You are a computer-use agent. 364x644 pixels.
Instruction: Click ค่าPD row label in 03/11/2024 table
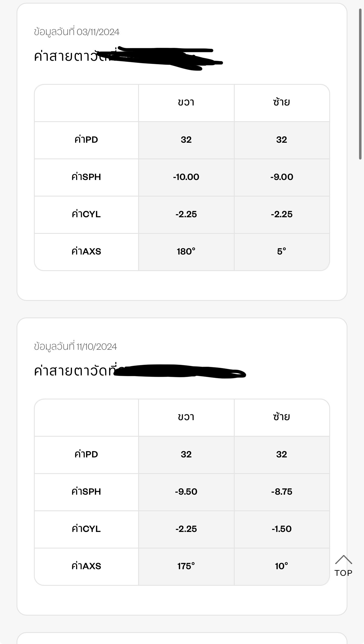[86, 140]
